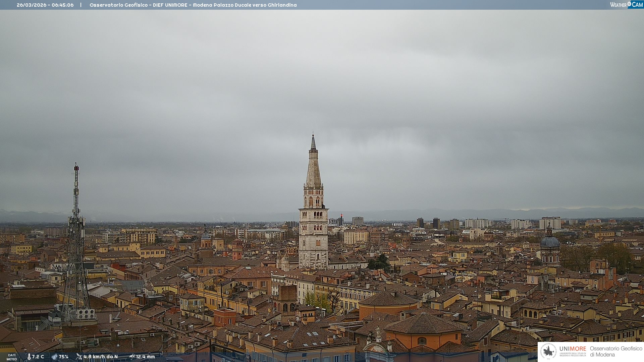Viewport: 644px width, 362px height.
Task: Click the WeatherCam logo top right
Action: [x=626, y=5]
